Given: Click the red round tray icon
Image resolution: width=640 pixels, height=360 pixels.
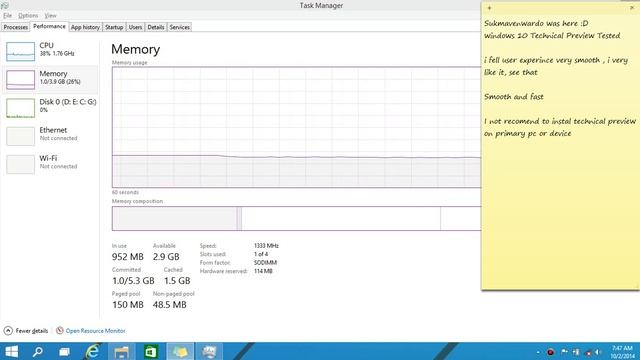Looking at the screenshot, I should 550,352.
